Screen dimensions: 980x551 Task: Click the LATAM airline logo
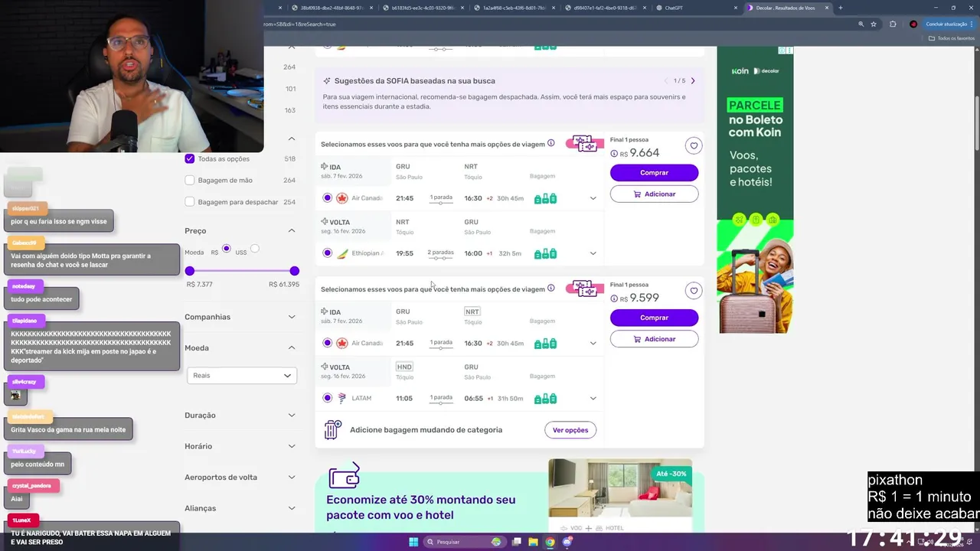click(342, 399)
